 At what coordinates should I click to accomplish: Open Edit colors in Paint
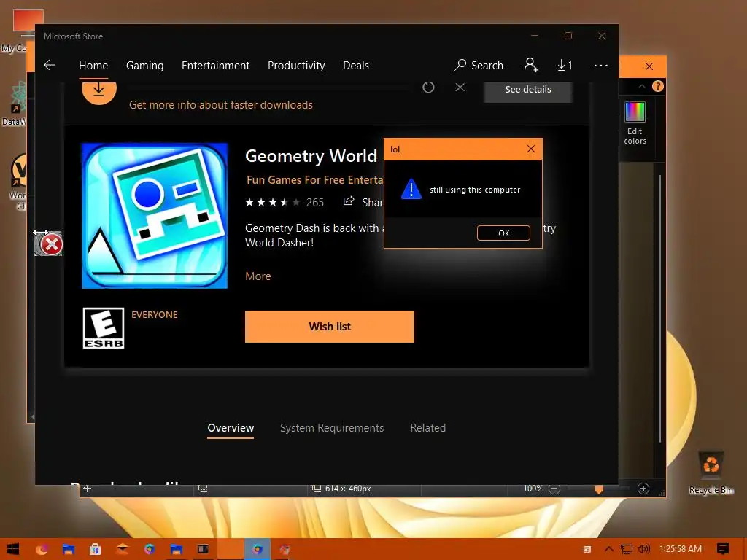635,123
